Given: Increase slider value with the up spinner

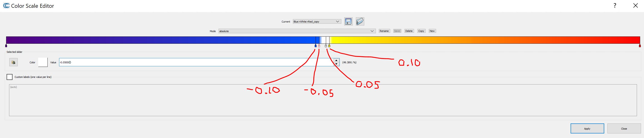Looking at the screenshot, I should coord(337,60).
